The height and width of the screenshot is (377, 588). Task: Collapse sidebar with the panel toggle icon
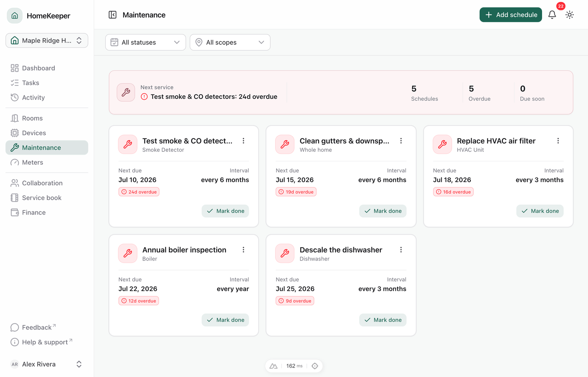(113, 15)
